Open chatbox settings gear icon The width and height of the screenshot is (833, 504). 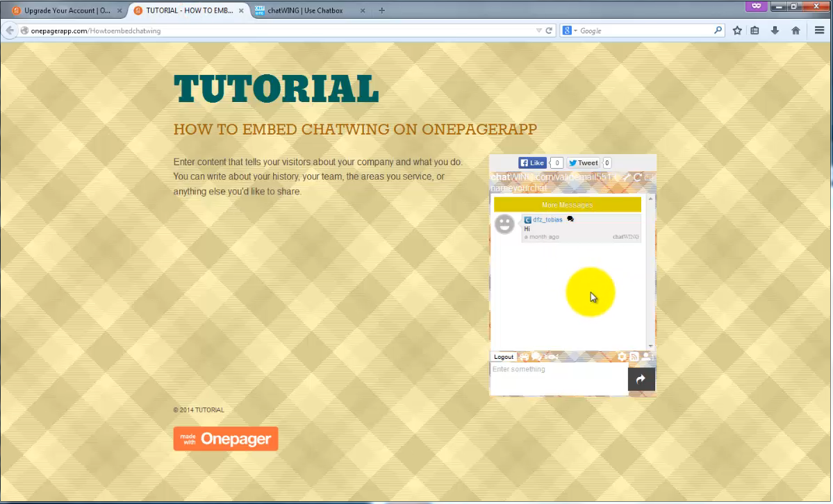tap(622, 357)
